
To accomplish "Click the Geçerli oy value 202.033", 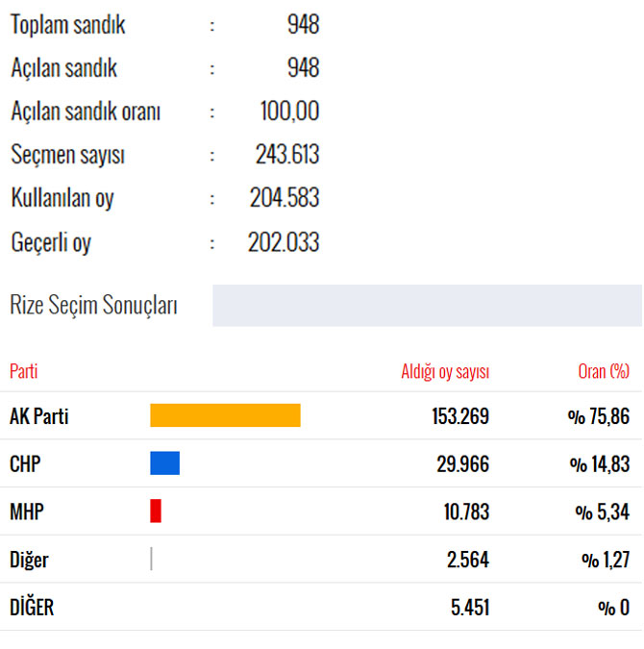I will [x=284, y=242].
